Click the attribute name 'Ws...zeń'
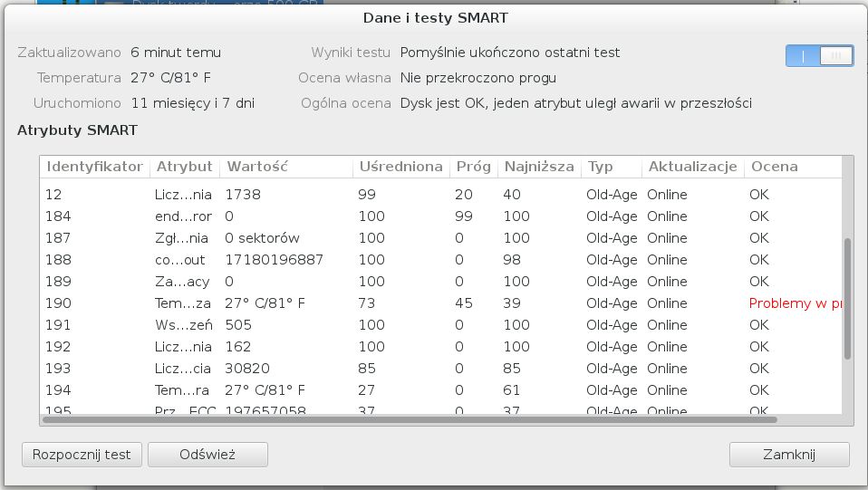Image resolution: width=868 pixels, height=490 pixels. (x=184, y=325)
